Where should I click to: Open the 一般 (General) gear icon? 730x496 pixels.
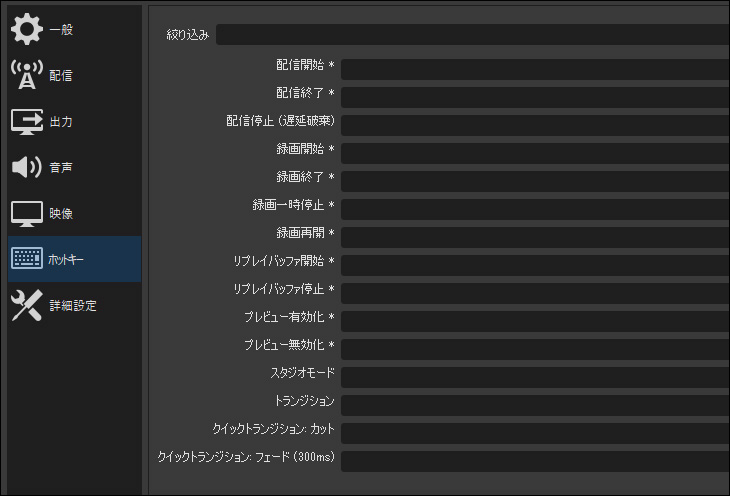tap(27, 29)
